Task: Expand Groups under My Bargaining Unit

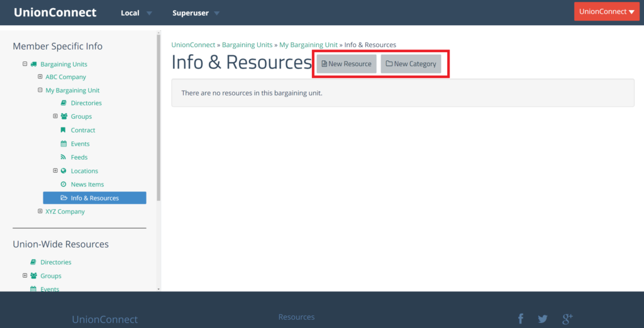Action: (55, 116)
